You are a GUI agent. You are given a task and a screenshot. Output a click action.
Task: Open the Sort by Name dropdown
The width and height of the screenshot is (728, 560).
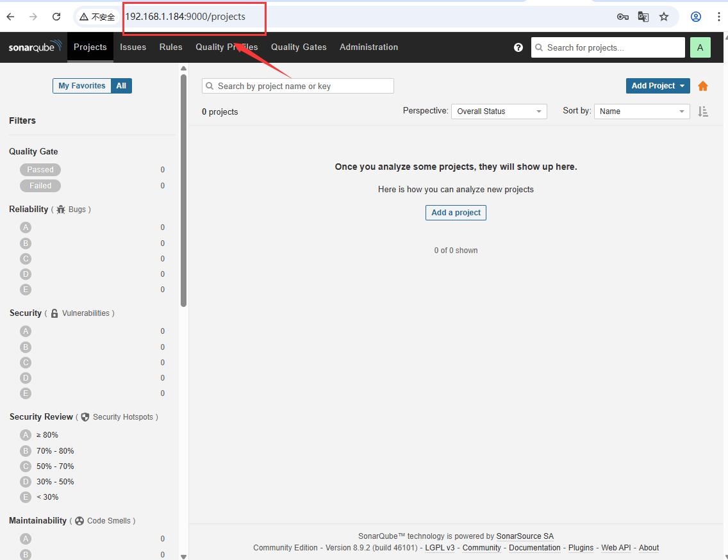coord(641,111)
